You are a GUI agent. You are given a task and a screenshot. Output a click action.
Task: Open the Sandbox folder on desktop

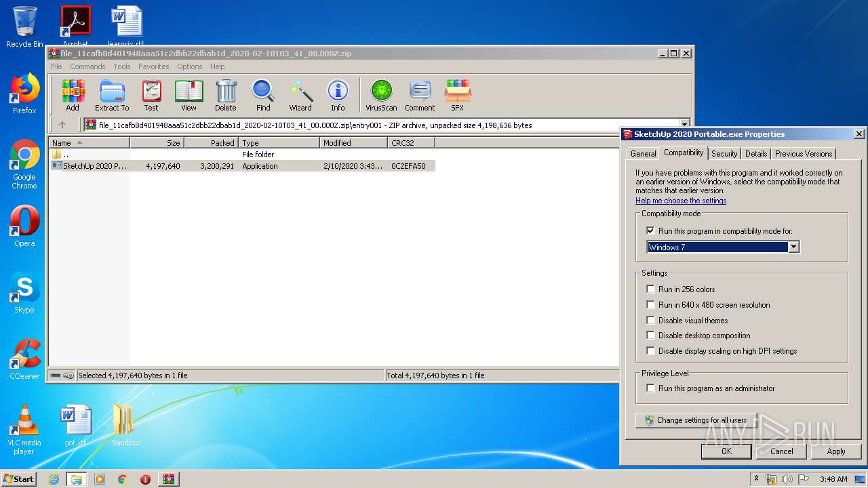(126, 426)
